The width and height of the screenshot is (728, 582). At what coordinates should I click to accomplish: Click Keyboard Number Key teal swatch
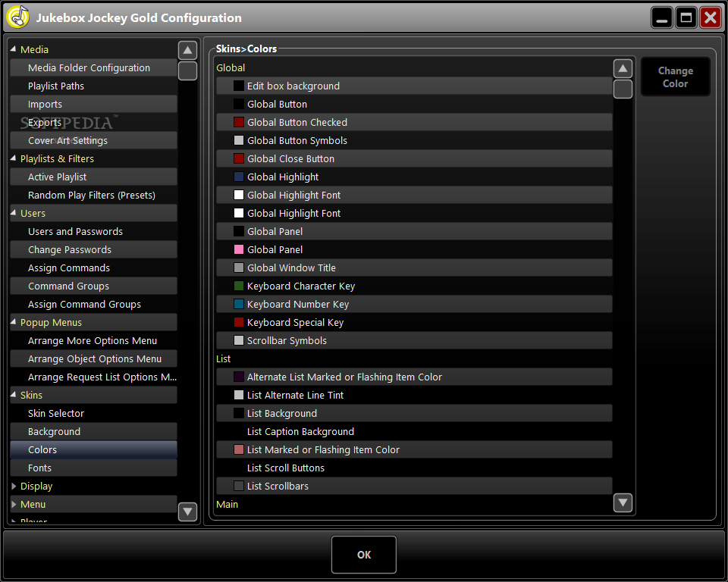tap(238, 304)
